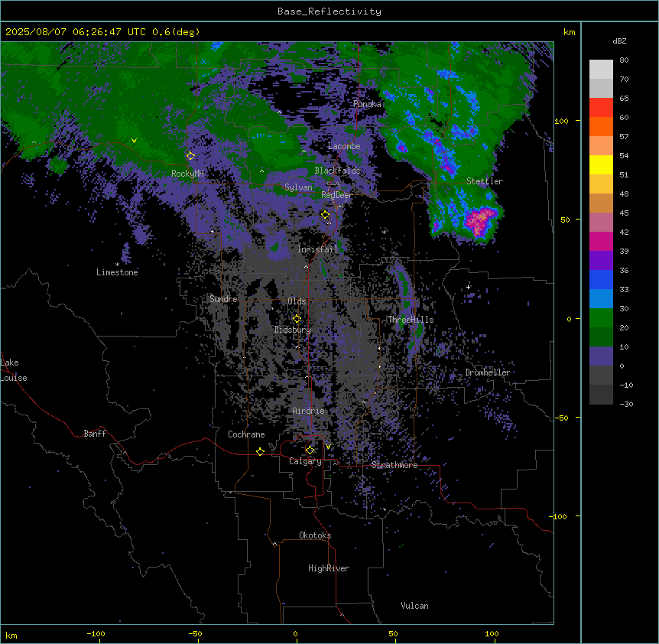The height and width of the screenshot is (644, 659).
Task: Select the 80 dBZ white color swatch
Action: 601,70
